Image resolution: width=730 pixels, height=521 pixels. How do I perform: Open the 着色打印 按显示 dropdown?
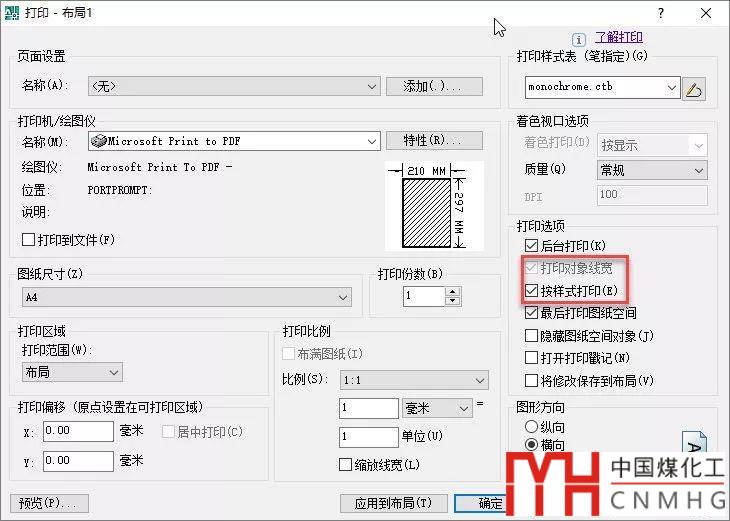point(652,145)
